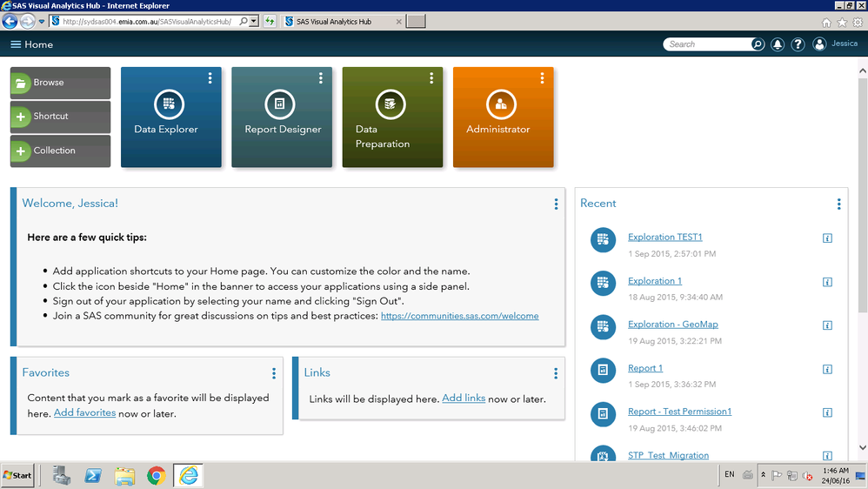The image size is (868, 489).
Task: Click the Add favorites link
Action: tap(84, 412)
